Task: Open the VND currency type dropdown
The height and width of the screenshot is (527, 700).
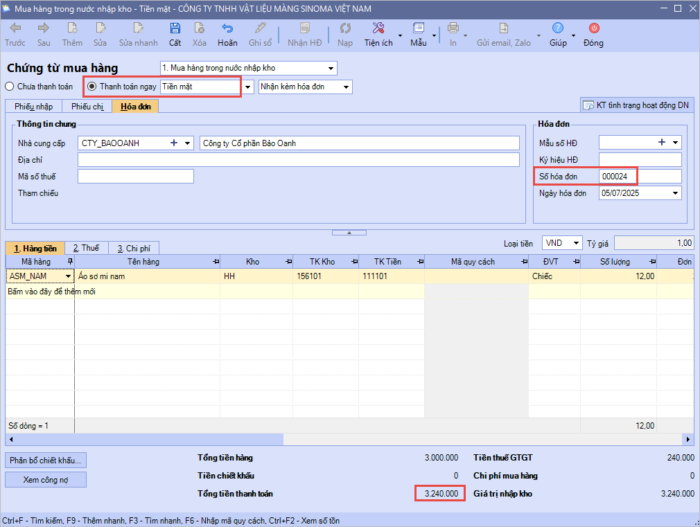Action: 576,243
